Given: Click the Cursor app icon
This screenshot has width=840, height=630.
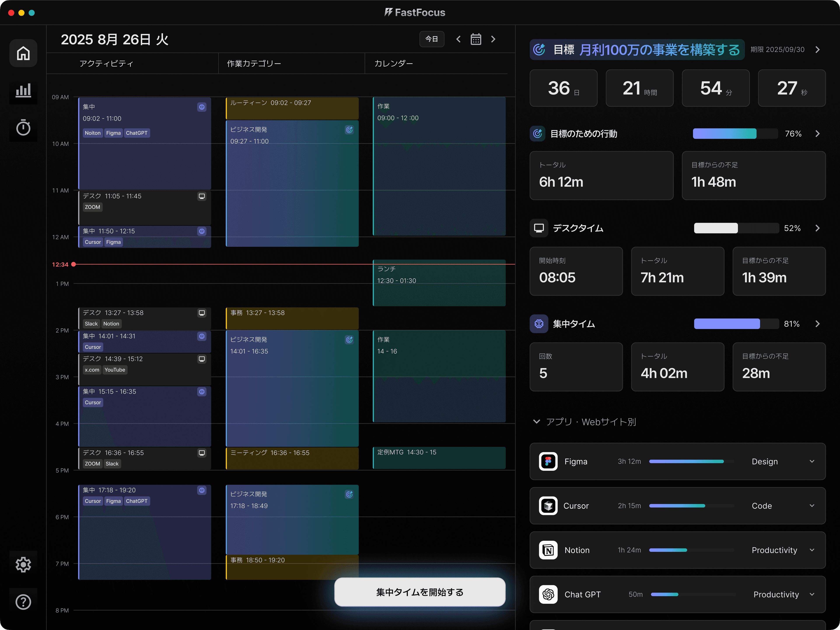Looking at the screenshot, I should tap(548, 506).
